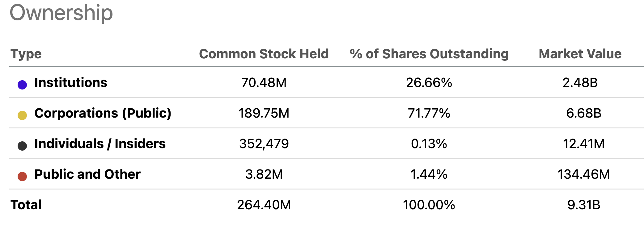644x229 pixels.
Task: Click the 71.77% Corporations share value
Action: point(429,113)
